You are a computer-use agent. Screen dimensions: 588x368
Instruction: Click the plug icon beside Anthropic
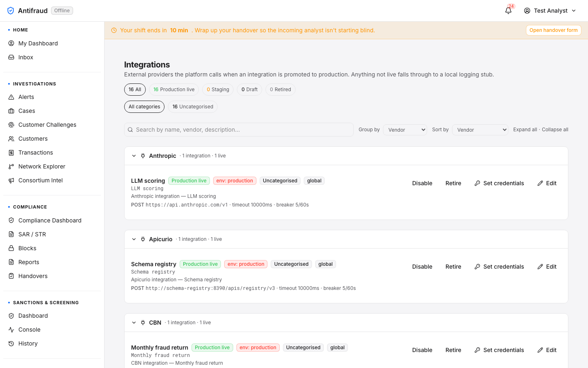point(143,156)
